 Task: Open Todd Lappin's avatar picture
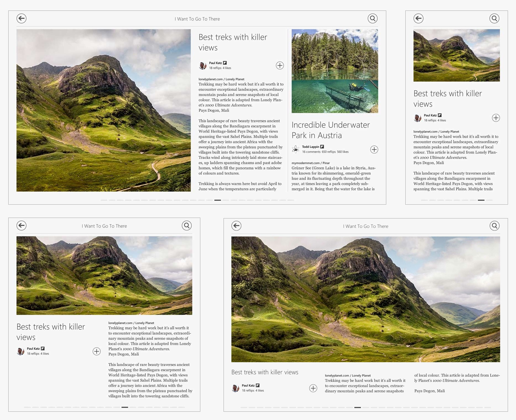[295, 149]
